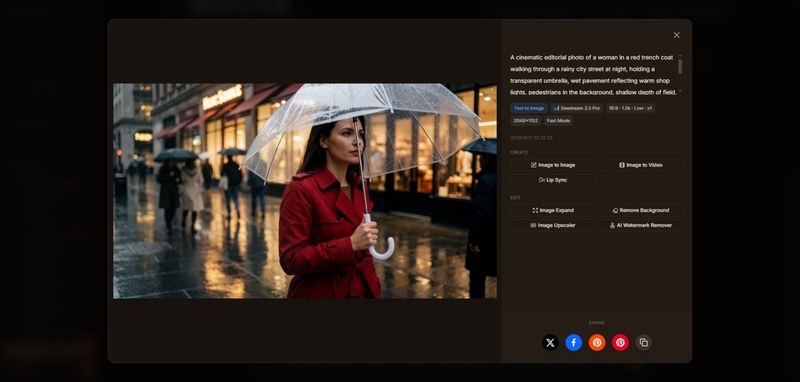The height and width of the screenshot is (382, 800).
Task: Close the image detail dialog
Action: tap(676, 35)
